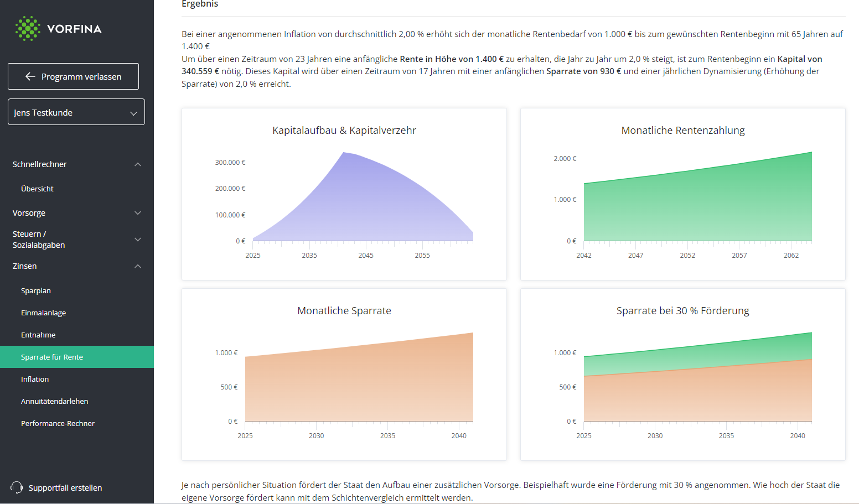859x504 pixels.
Task: Open the Jens Testkunde customer dropdown
Action: [76, 112]
